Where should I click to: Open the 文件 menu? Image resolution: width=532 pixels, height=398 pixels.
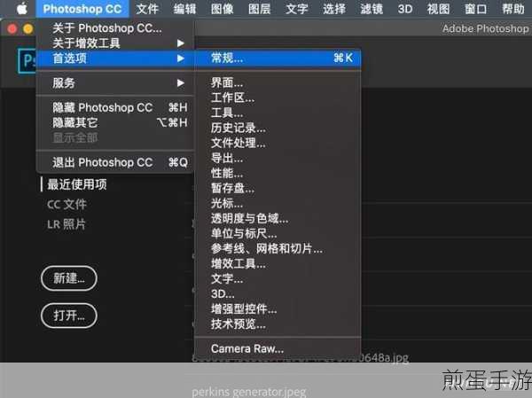pos(147,9)
